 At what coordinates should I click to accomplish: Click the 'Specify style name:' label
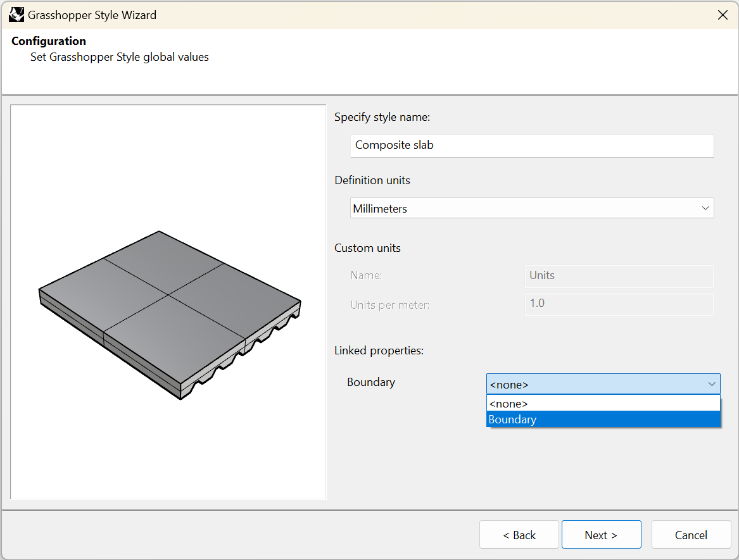tap(382, 117)
